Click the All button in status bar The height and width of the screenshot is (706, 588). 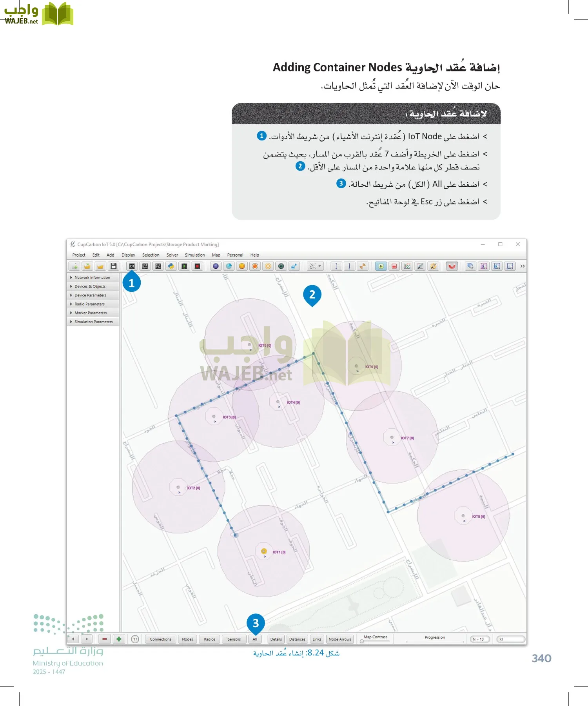(255, 639)
